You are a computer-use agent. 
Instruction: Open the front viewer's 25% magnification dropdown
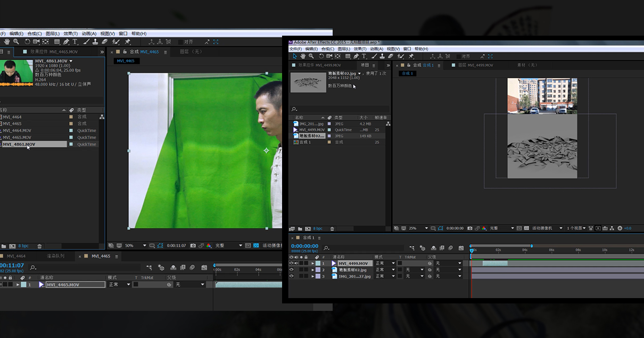419,228
